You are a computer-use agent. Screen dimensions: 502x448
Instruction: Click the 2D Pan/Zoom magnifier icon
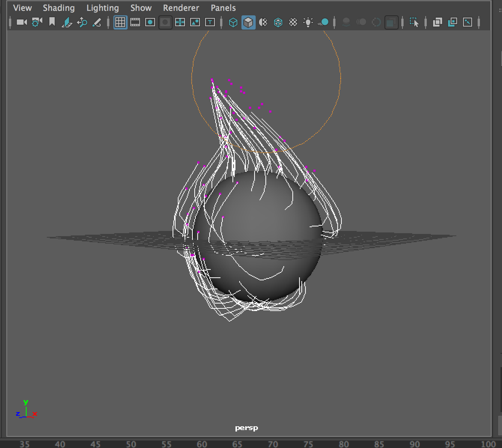82,22
